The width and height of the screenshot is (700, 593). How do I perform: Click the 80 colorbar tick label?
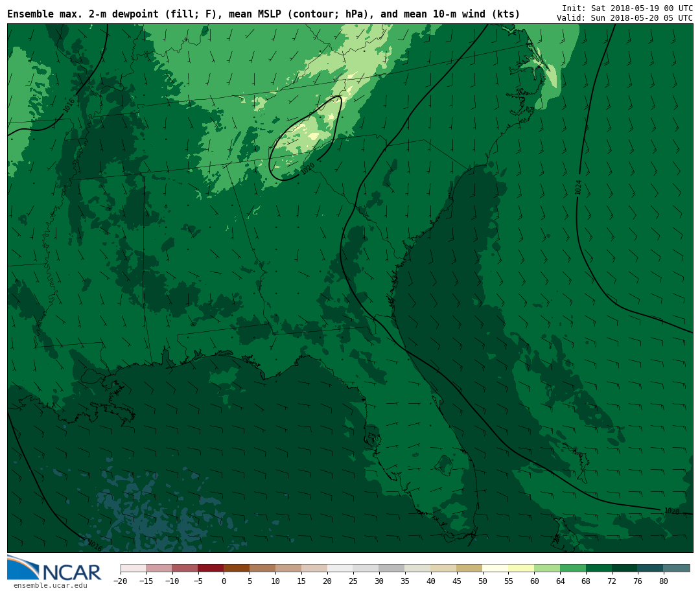(664, 581)
